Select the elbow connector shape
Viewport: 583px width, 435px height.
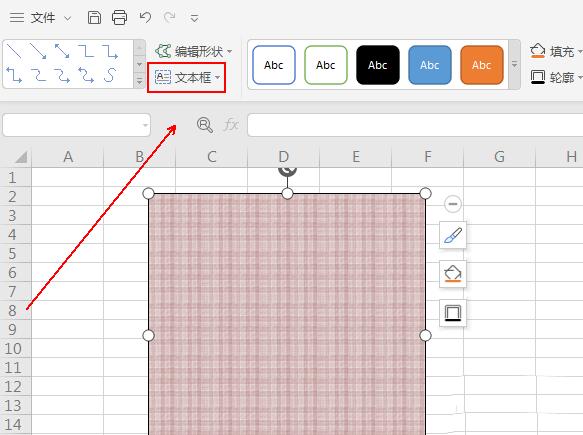[x=86, y=51]
